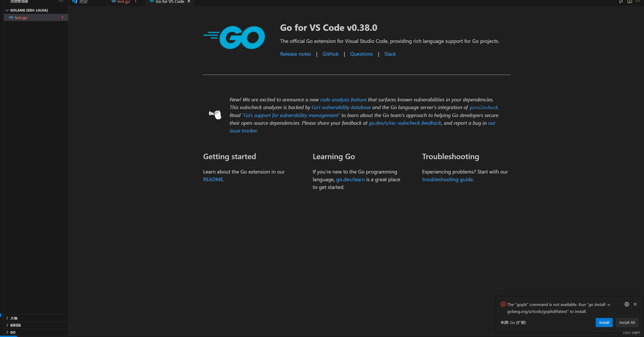Click Install to install gopls

point(604,322)
